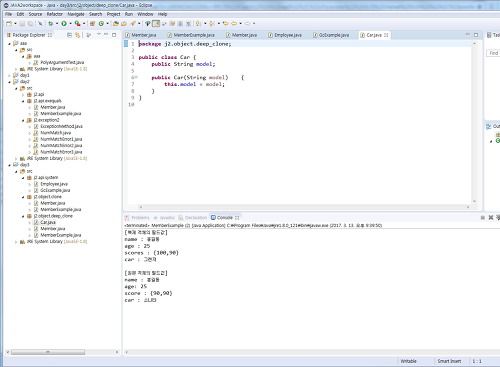Open the Refactor menu
This screenshot has width=500, height=367.
click(x=54, y=14)
